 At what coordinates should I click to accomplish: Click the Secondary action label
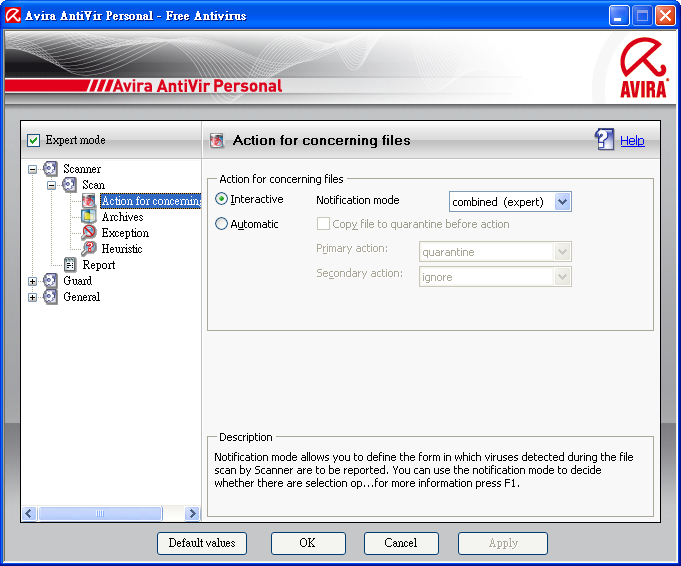pyautogui.click(x=359, y=273)
